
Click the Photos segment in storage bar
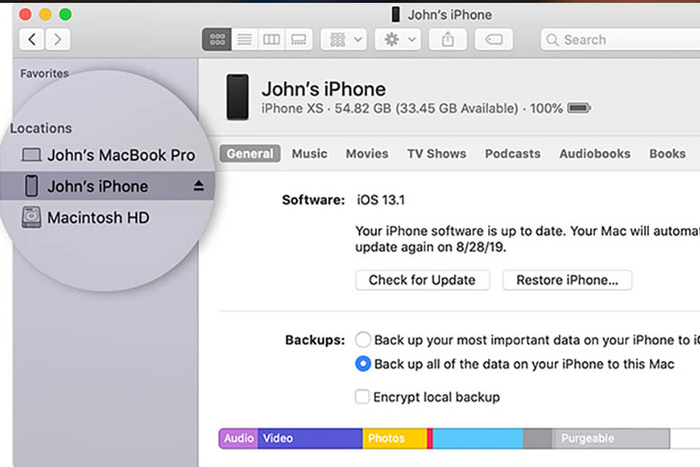click(x=394, y=438)
